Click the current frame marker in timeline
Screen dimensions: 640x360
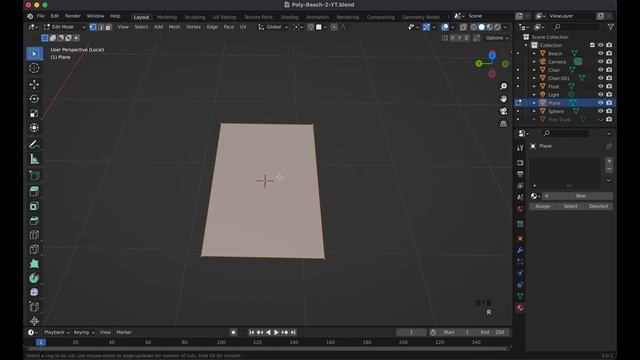click(41, 342)
